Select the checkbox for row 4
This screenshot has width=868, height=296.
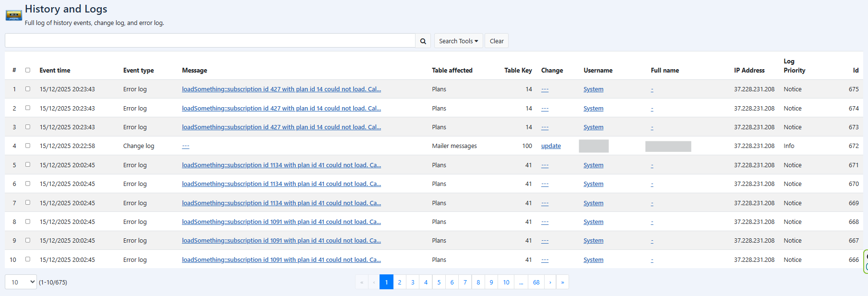pos(28,146)
